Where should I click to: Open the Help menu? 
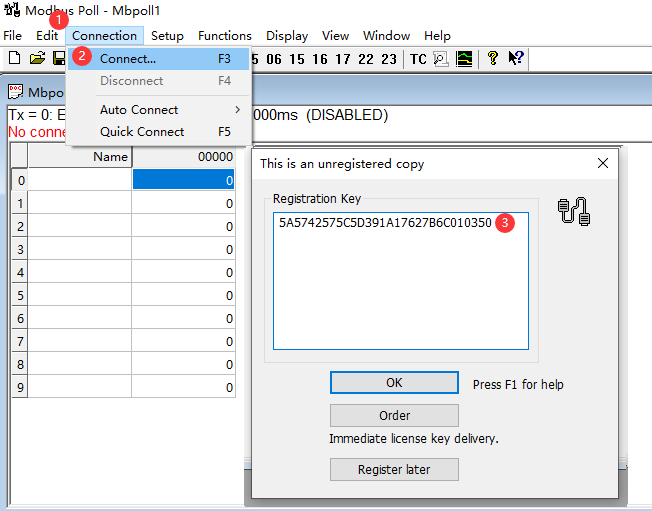tap(437, 36)
